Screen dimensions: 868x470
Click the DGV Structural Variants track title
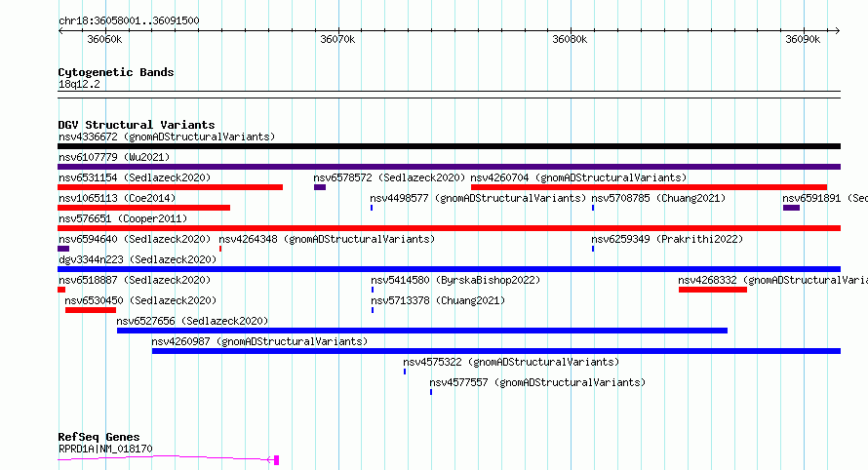137,125
